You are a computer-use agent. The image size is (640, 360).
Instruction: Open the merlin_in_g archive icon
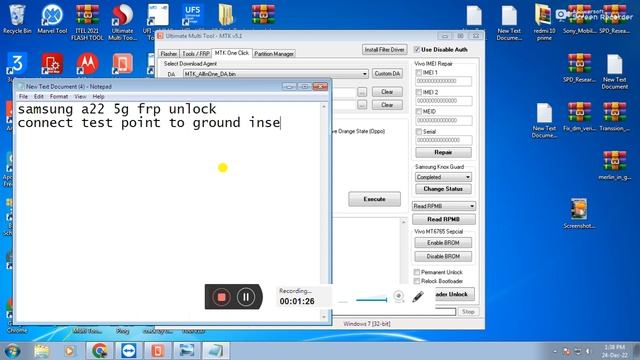click(614, 165)
